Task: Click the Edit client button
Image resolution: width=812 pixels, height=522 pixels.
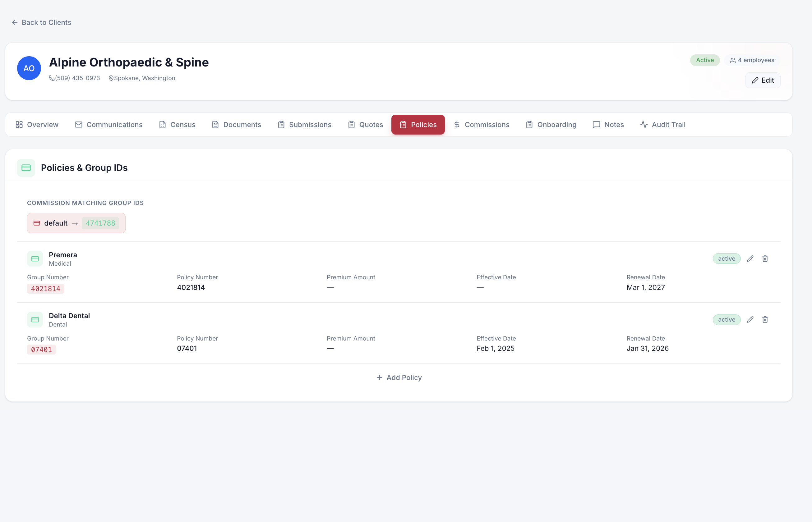Action: 763,80
